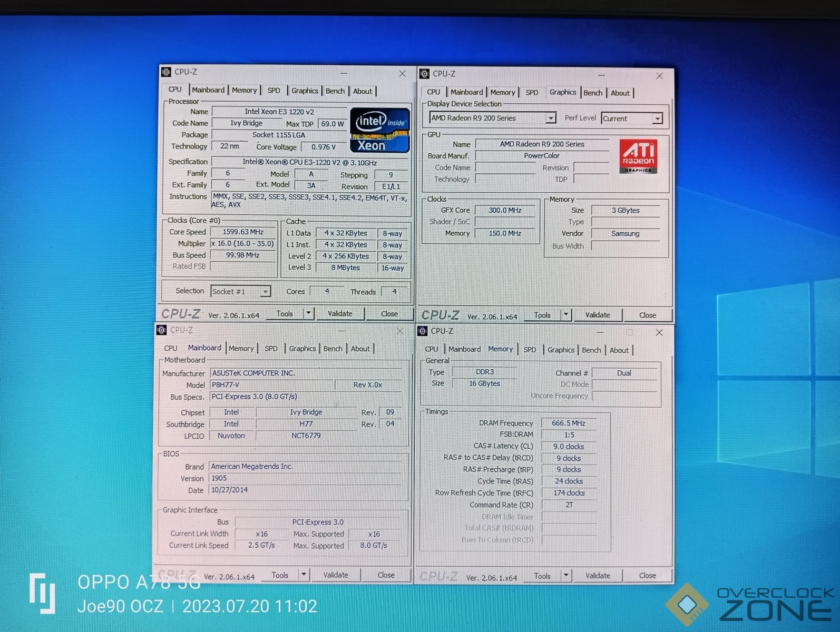The width and height of the screenshot is (840, 632).
Task: Expand Tools dropdown arrow in CPU window
Action: (308, 313)
